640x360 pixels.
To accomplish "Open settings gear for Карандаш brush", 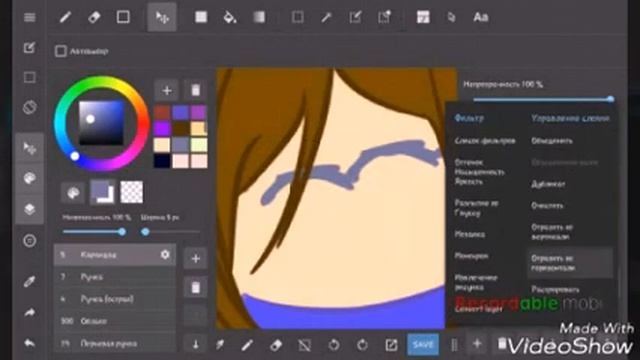I will point(165,255).
